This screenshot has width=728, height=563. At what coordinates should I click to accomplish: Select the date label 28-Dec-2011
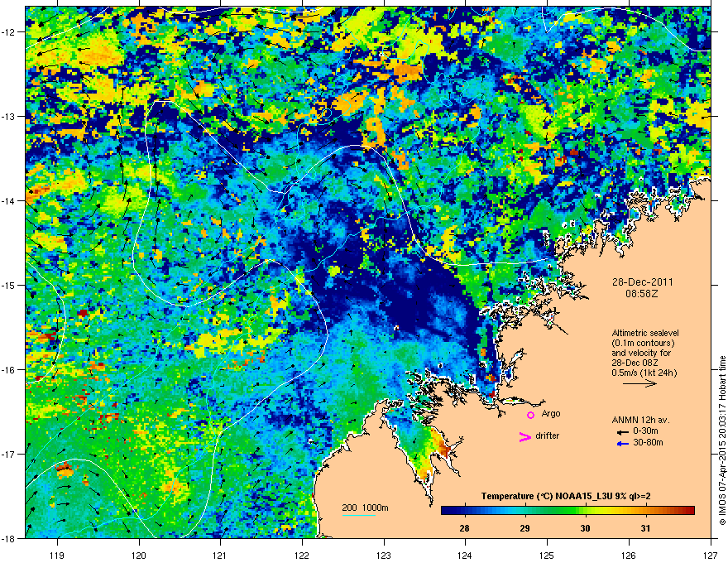click(x=642, y=282)
